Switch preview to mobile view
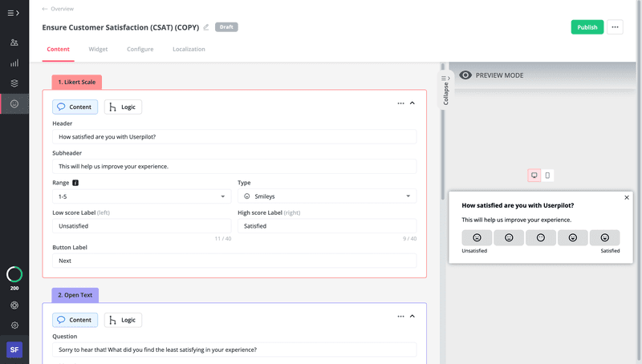Image resolution: width=642 pixels, height=364 pixels. 547,175
